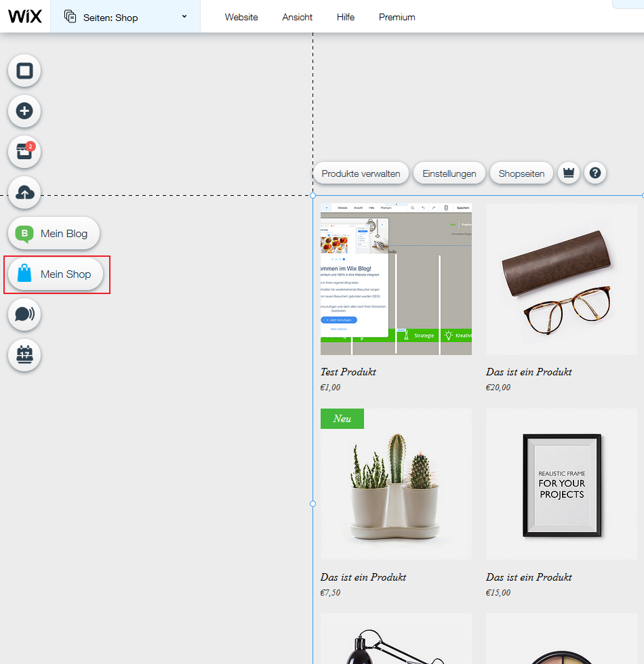Open the Ansicht menu
Image resolution: width=644 pixels, height=664 pixels.
tap(297, 17)
